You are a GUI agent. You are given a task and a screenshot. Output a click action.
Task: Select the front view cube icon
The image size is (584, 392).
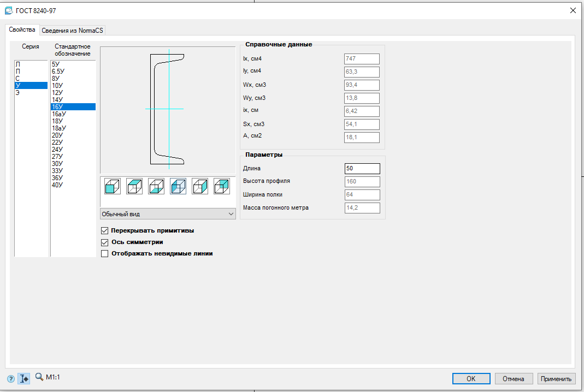pyautogui.click(x=113, y=186)
